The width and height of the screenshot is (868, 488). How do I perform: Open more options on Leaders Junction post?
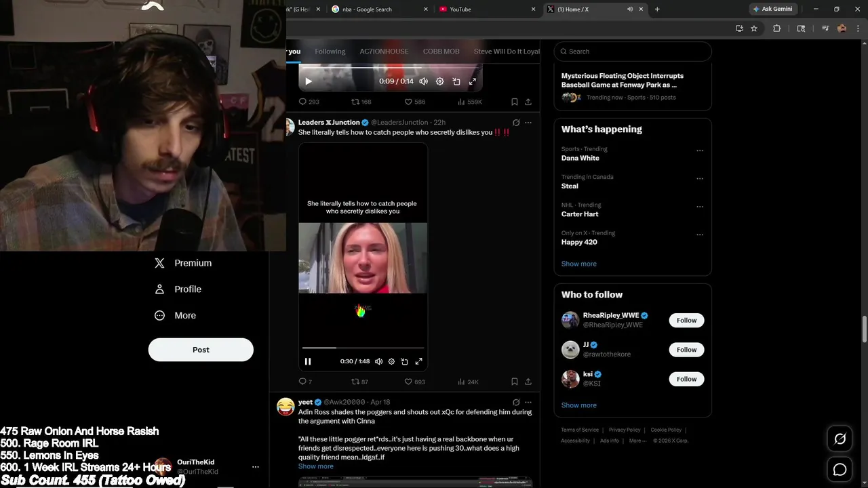528,123
